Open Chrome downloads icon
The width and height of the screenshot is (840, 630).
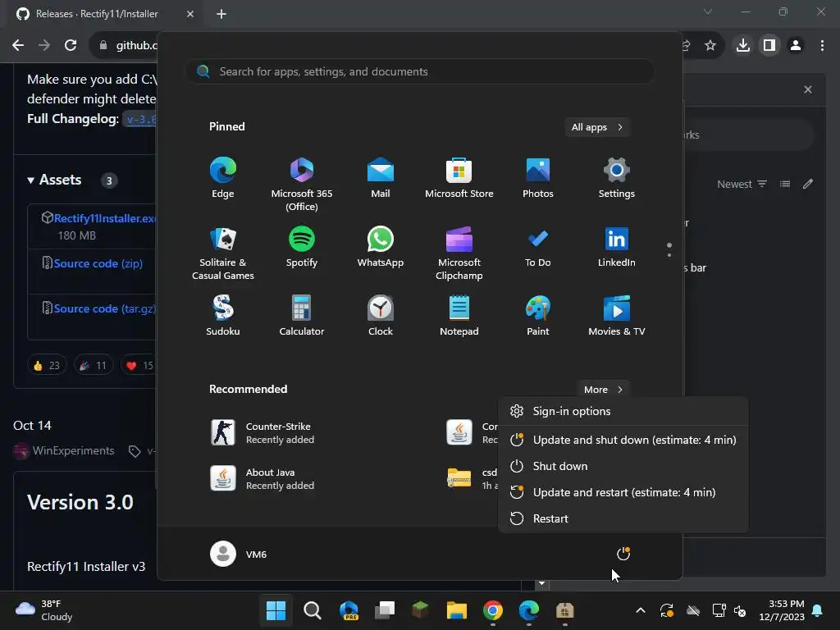coord(743,46)
